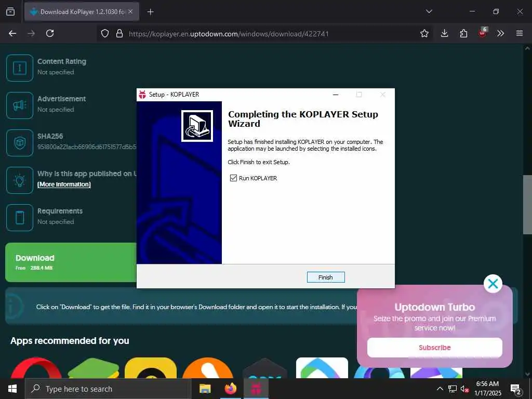This screenshot has width=532, height=399.
Task: Click the uBlock Origin extension icon
Action: point(483,33)
